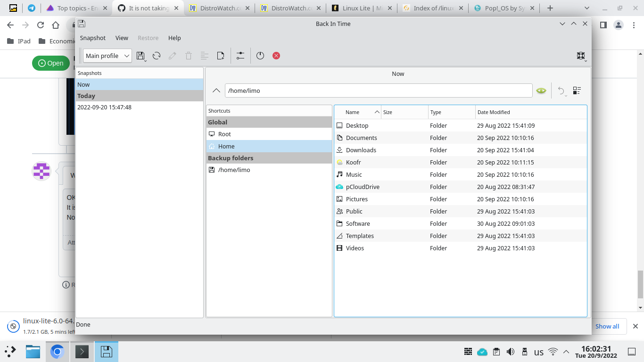Select the Desktop folder row
Screen dimensions: 644x362
[461, 125]
